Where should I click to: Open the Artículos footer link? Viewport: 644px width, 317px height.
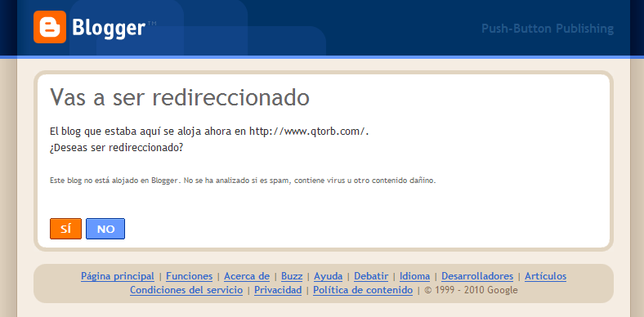pos(545,276)
